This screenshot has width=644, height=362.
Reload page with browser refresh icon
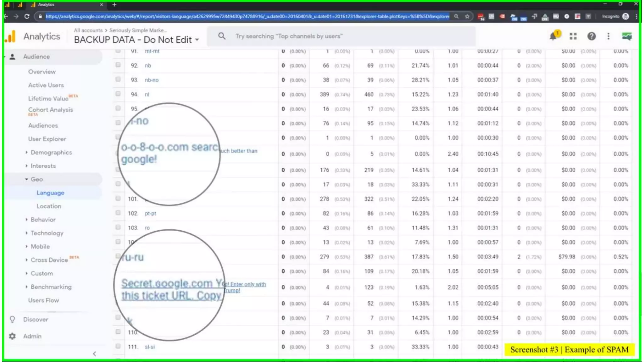27,16
